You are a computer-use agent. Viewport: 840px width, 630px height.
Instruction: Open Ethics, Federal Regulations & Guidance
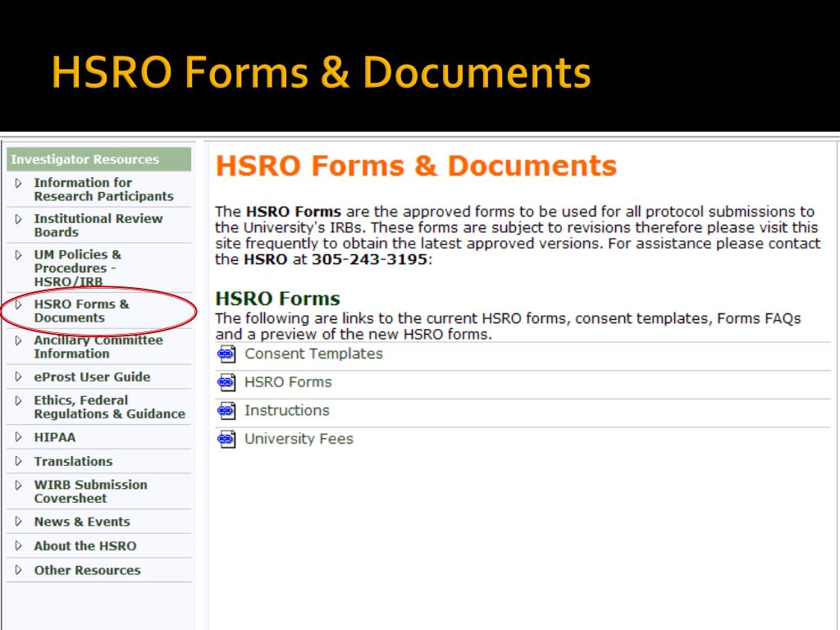110,407
